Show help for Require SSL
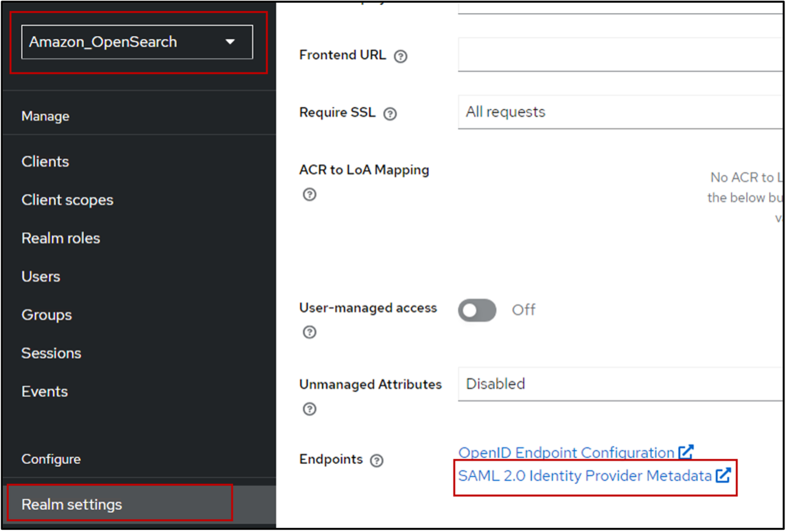This screenshot has height=532, width=788. point(390,114)
